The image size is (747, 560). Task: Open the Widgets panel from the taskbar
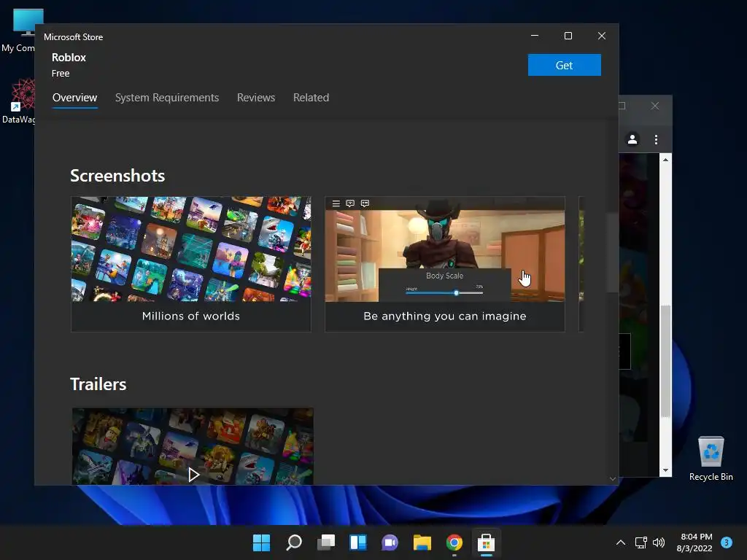[x=358, y=542]
